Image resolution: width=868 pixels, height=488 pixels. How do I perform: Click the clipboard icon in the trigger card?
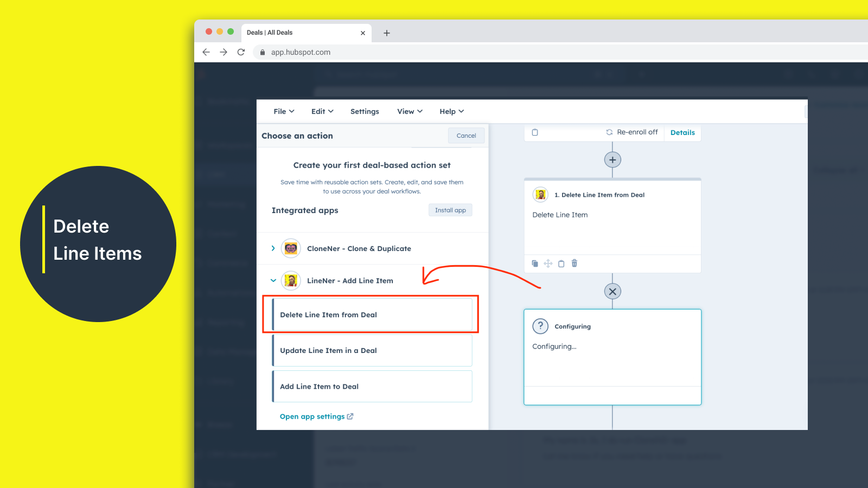pyautogui.click(x=535, y=132)
